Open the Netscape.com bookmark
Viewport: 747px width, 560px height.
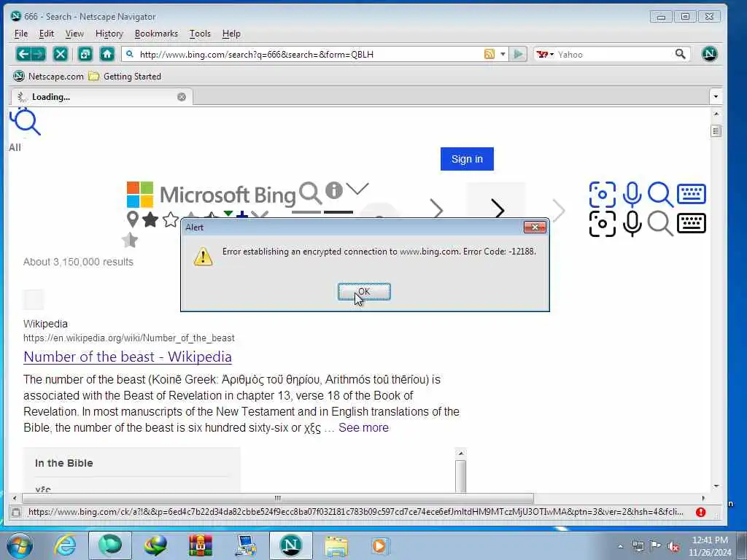pyautogui.click(x=48, y=76)
